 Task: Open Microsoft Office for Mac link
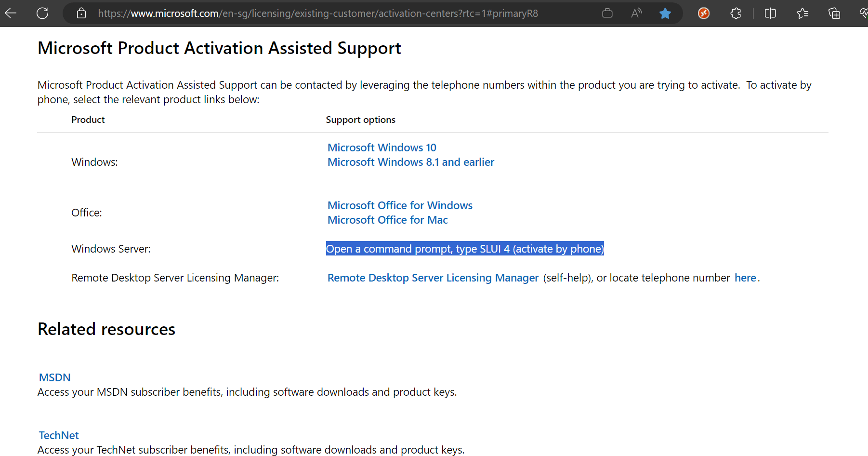pos(388,220)
